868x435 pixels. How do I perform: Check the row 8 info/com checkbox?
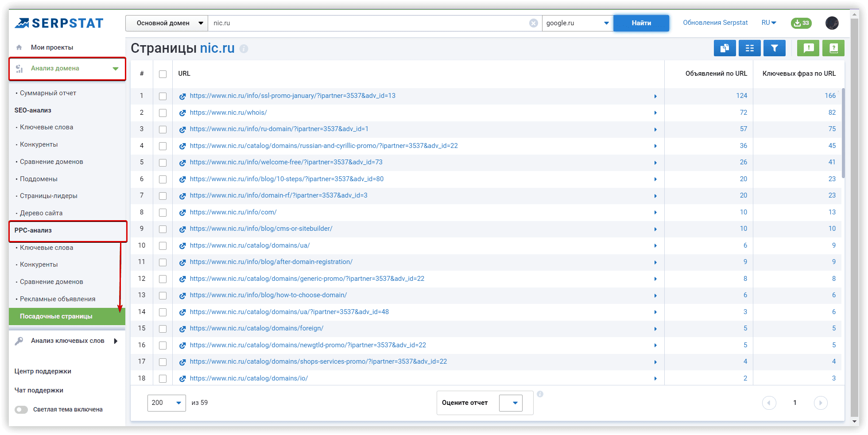tap(163, 213)
